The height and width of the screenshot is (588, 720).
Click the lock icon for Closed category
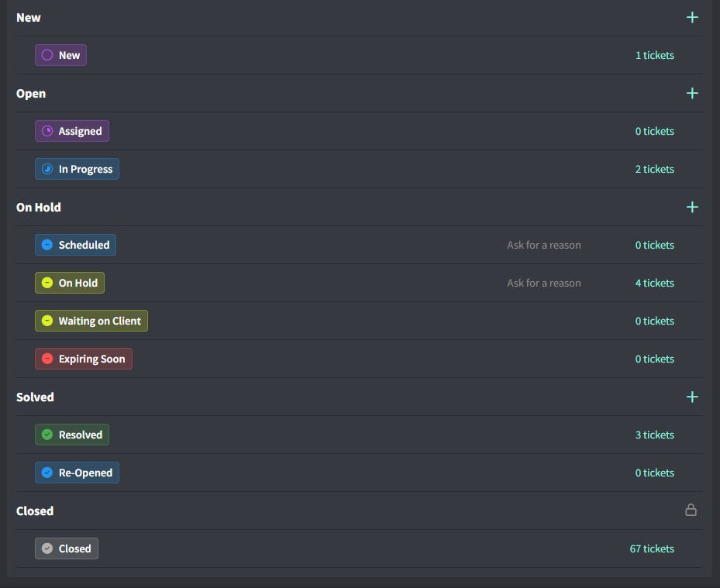pyautogui.click(x=691, y=510)
